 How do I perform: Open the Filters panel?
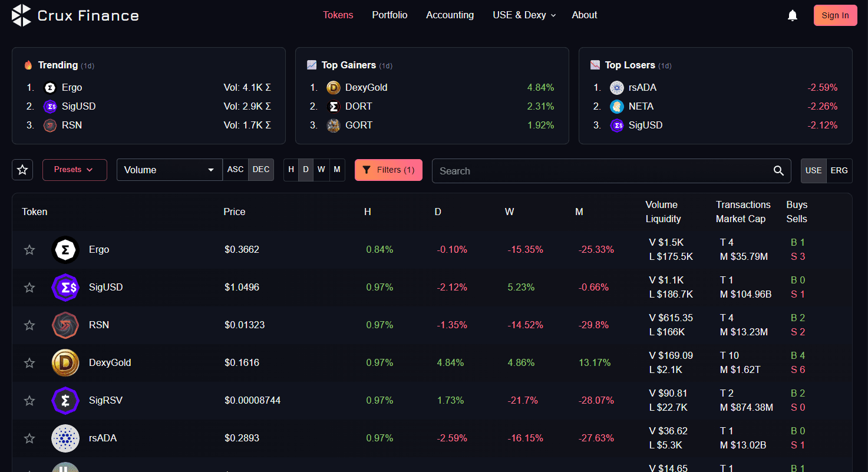(x=388, y=170)
